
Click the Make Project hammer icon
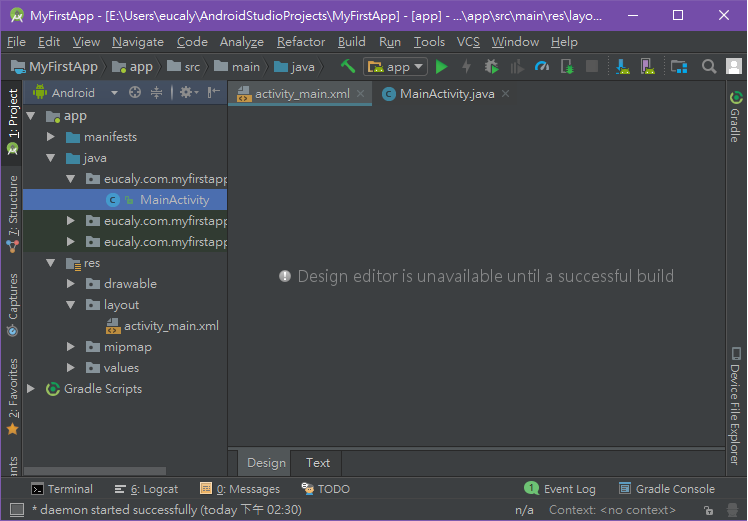pos(348,66)
